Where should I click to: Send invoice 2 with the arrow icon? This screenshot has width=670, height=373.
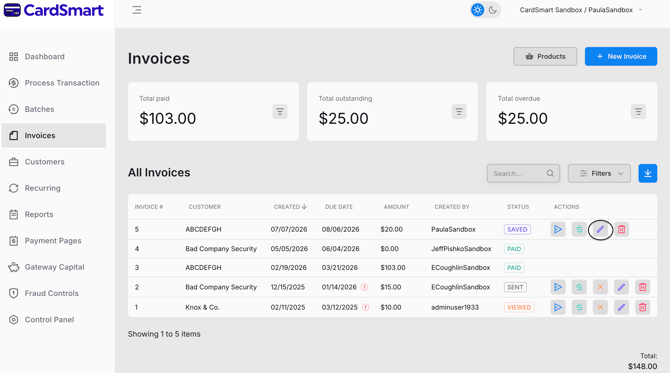pyautogui.click(x=558, y=287)
